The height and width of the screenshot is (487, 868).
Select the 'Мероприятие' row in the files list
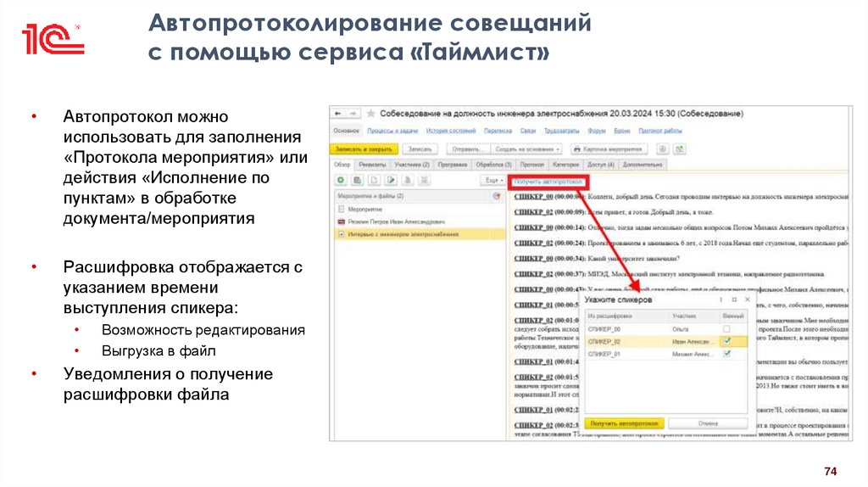pos(420,210)
